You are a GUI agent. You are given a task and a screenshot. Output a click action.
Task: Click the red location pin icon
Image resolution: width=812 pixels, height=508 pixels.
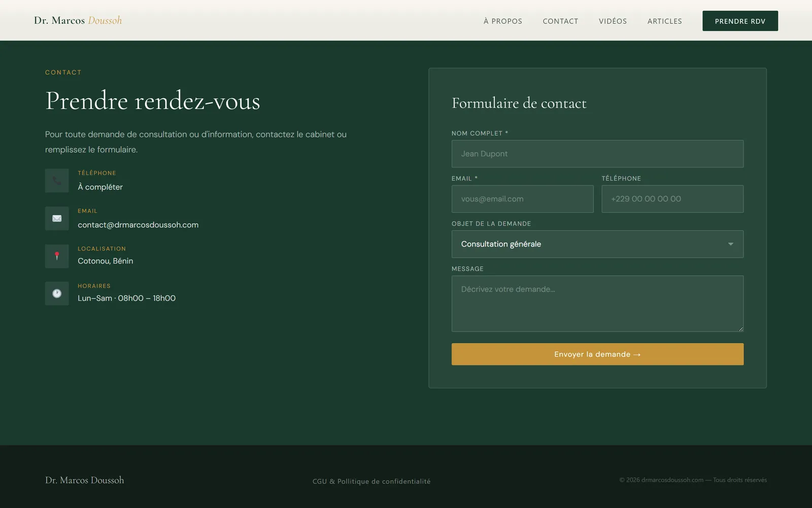[57, 256]
